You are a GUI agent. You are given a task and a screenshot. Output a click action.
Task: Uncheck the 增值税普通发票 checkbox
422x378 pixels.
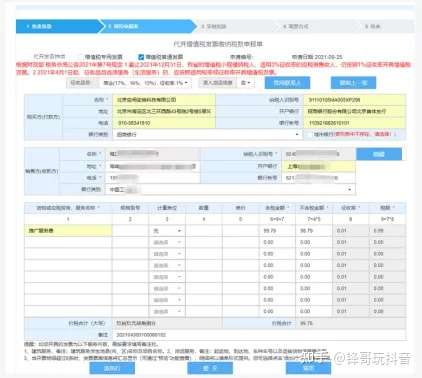pyautogui.click(x=141, y=57)
